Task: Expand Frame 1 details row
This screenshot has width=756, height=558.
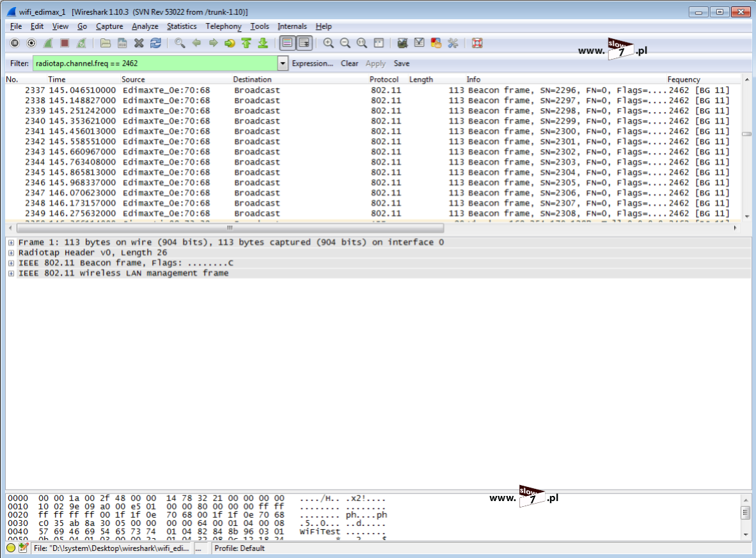Action: (x=11, y=243)
